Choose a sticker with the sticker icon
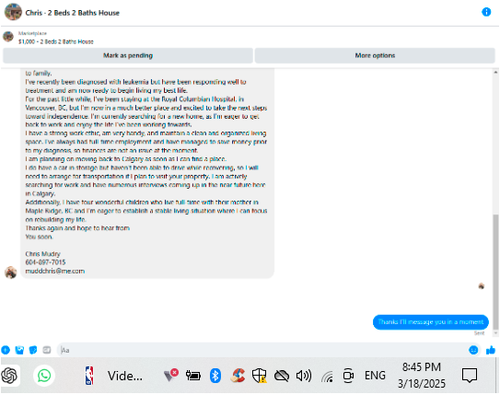Image resolution: width=500 pixels, height=394 pixels. tap(33, 350)
